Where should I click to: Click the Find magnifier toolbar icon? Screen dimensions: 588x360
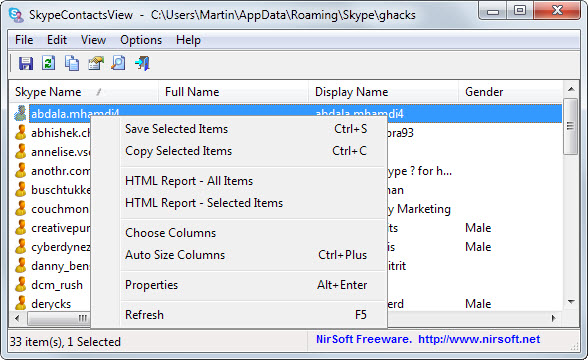118,63
